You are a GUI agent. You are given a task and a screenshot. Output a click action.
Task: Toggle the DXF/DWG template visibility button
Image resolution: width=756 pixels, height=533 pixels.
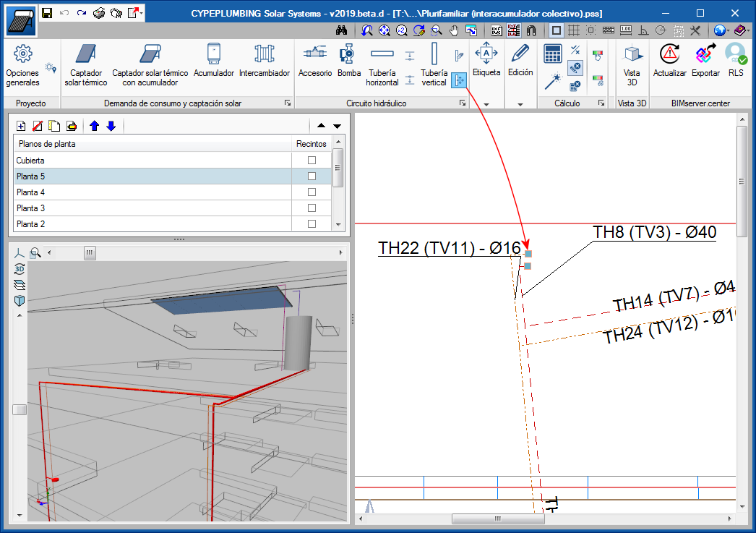pyautogui.click(x=496, y=31)
